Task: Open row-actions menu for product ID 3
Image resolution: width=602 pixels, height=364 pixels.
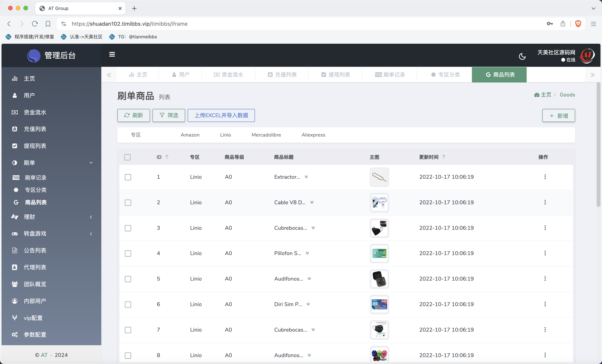Action: pyautogui.click(x=545, y=228)
